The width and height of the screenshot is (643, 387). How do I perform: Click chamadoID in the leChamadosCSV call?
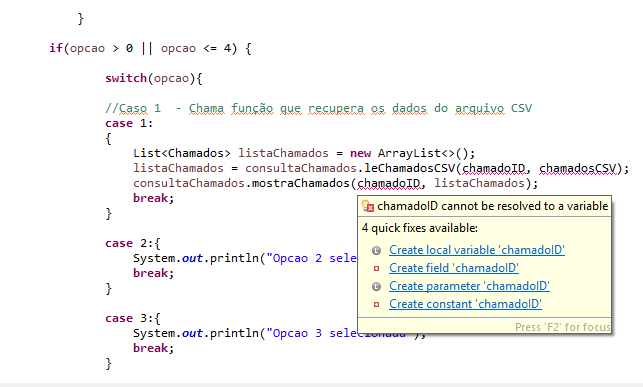pyautogui.click(x=493, y=168)
